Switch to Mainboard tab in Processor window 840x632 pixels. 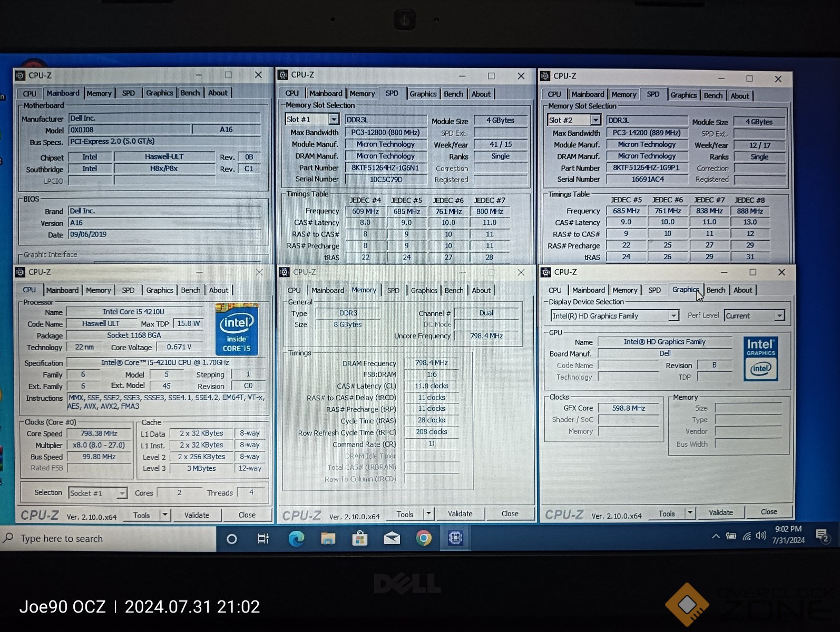click(62, 290)
